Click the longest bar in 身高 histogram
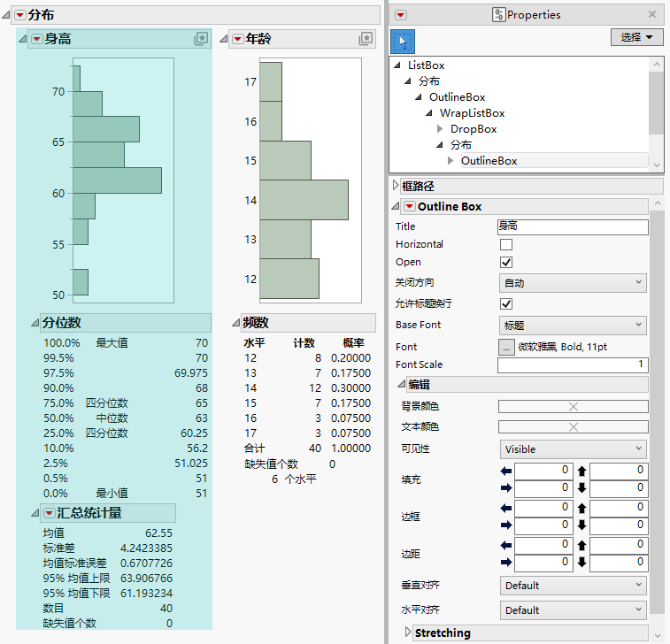 pyautogui.click(x=117, y=180)
